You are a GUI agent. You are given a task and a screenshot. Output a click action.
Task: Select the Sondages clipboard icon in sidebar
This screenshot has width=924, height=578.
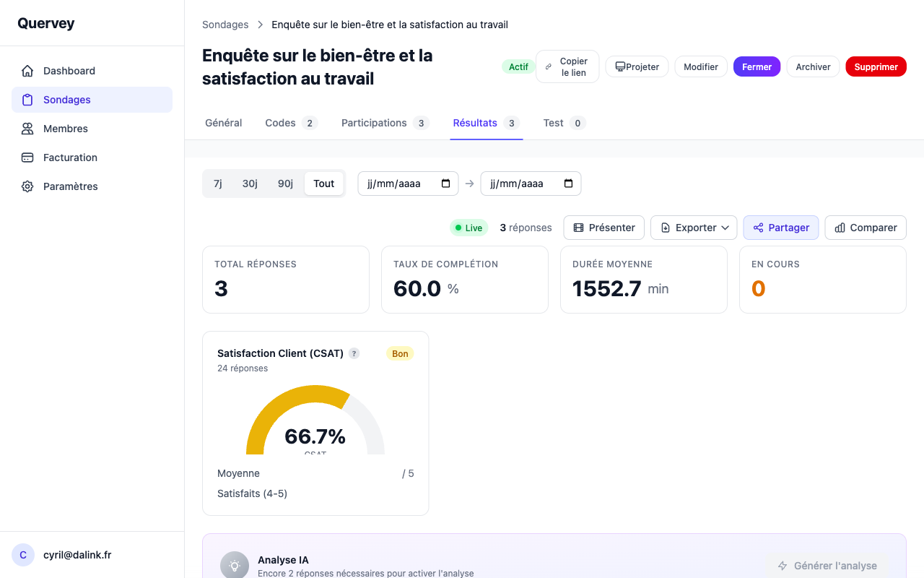tap(27, 100)
